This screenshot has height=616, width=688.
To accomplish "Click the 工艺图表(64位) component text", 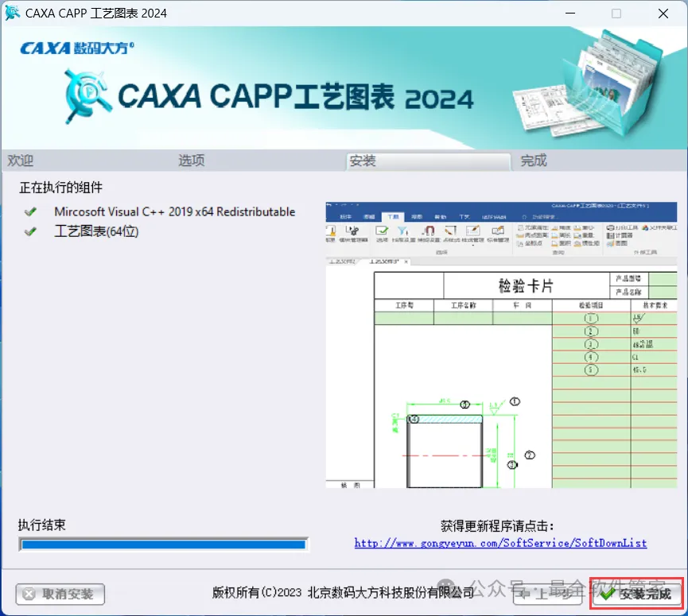I will pos(96,231).
